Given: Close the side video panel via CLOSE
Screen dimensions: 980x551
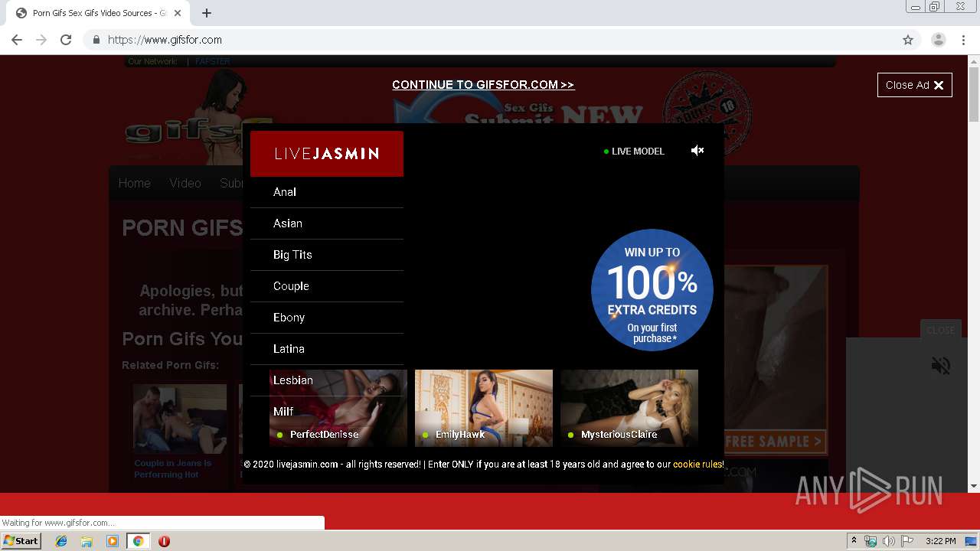Looking at the screenshot, I should 940,330.
